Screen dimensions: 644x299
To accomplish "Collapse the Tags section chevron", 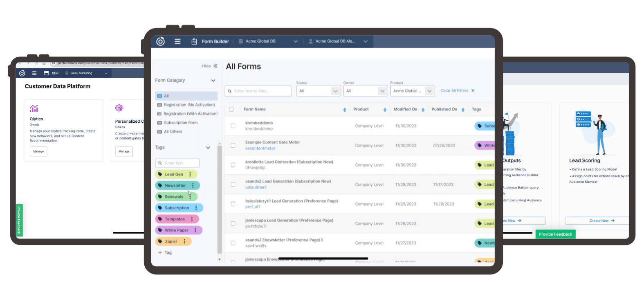I will [208, 148].
